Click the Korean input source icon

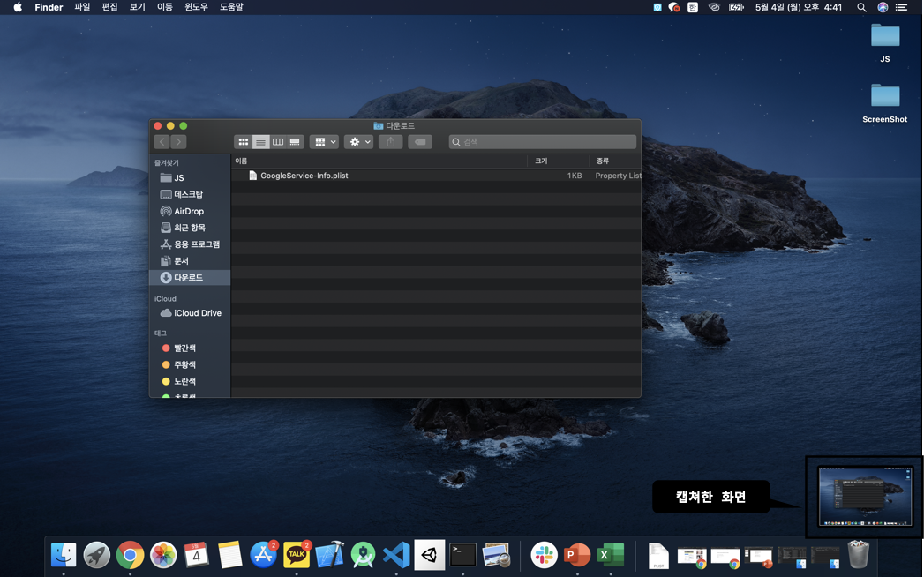693,7
